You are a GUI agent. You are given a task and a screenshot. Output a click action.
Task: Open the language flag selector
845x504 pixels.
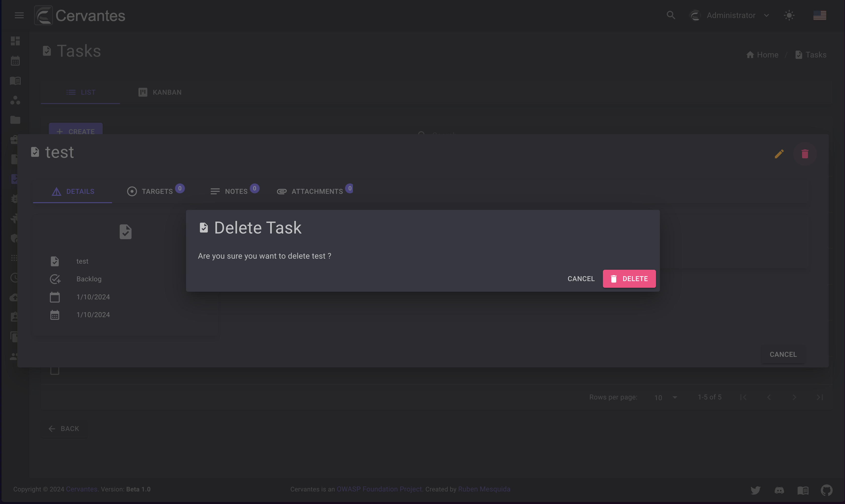tap(820, 15)
